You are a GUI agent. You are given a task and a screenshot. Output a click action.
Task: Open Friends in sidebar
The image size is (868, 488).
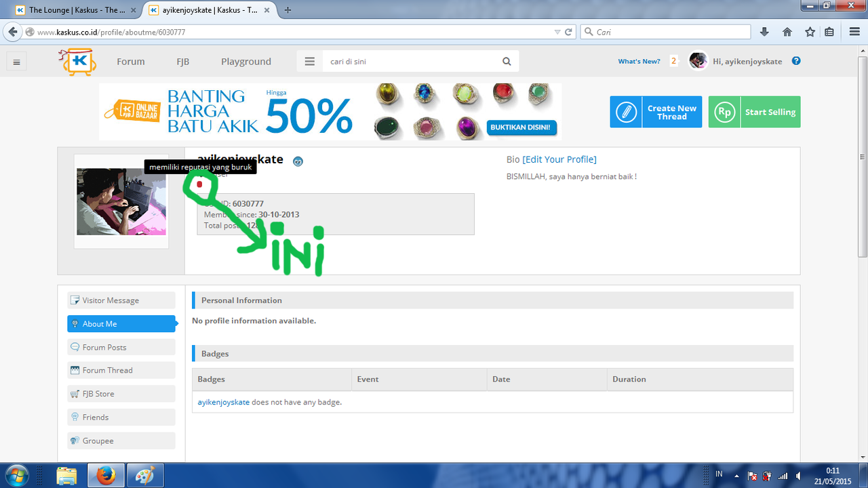(x=121, y=417)
